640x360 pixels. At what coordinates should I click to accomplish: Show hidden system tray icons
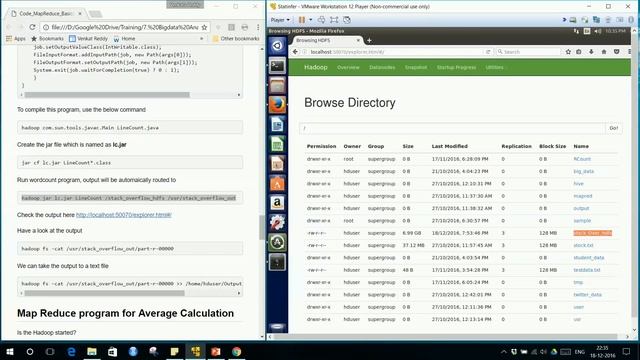coord(504,351)
